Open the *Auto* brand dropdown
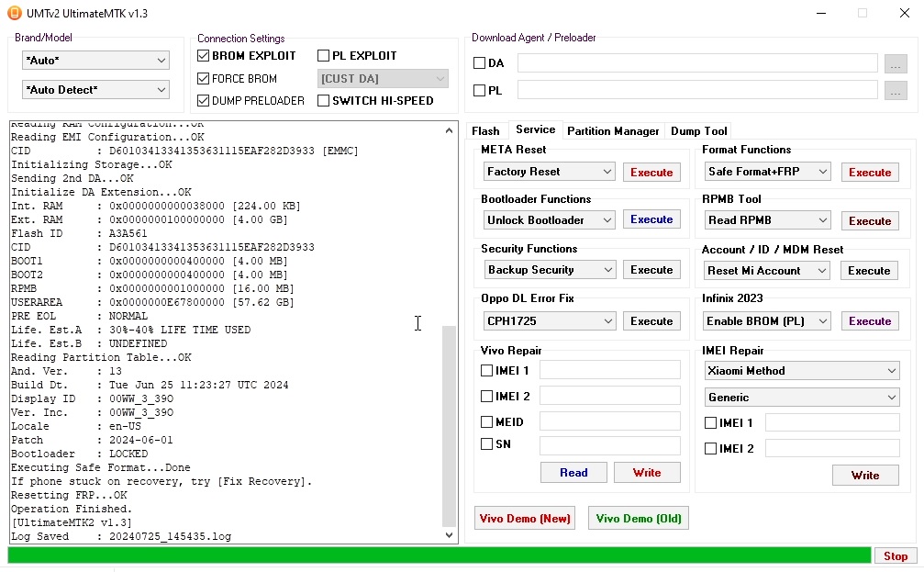The image size is (924, 572). click(95, 61)
